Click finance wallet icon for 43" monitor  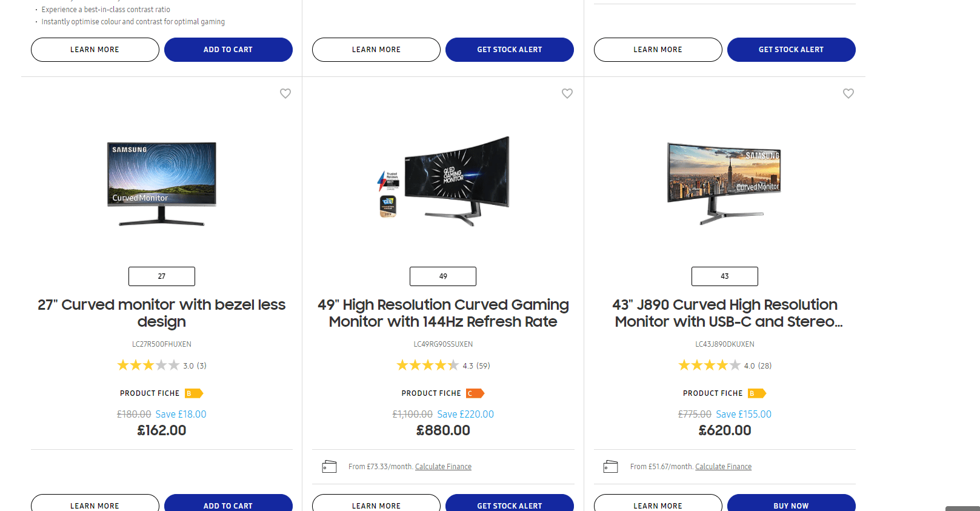[x=610, y=467]
